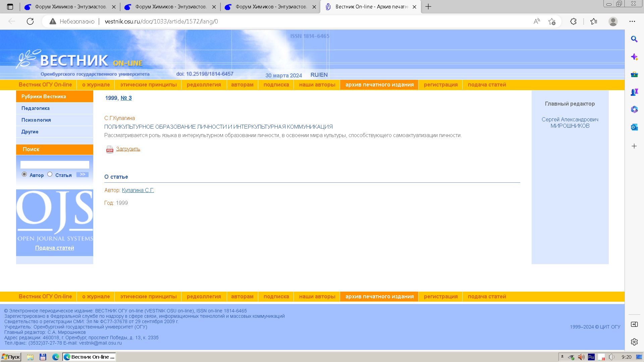Screen dimensions: 644x362
Task: Click the browser Extensions puzzle icon
Action: tap(573, 21)
